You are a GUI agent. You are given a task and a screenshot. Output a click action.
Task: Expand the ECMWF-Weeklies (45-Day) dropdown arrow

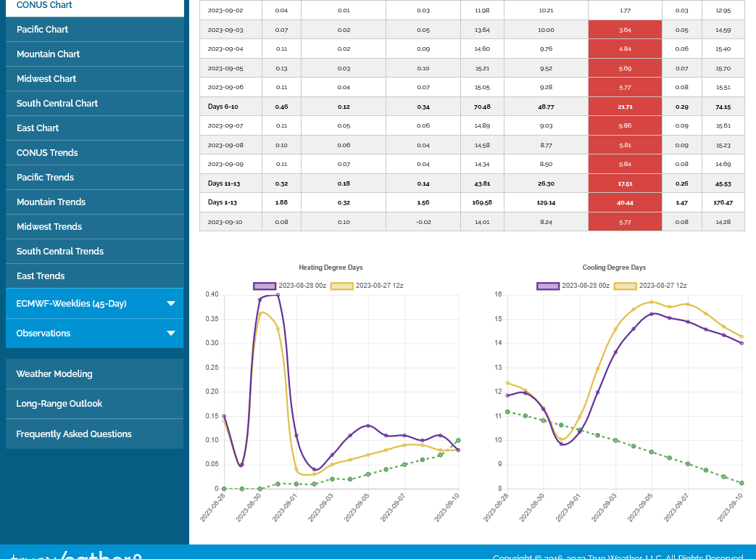[170, 303]
